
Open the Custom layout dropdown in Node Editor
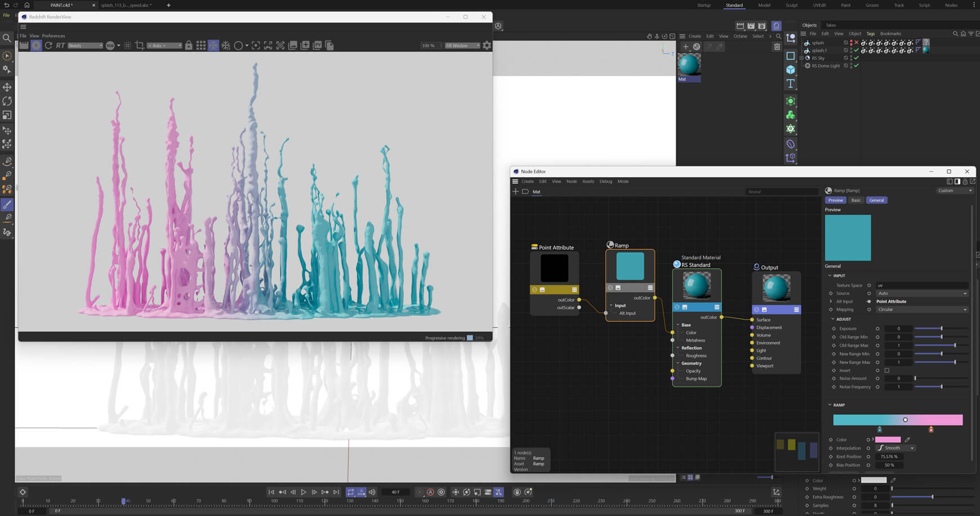click(955, 190)
